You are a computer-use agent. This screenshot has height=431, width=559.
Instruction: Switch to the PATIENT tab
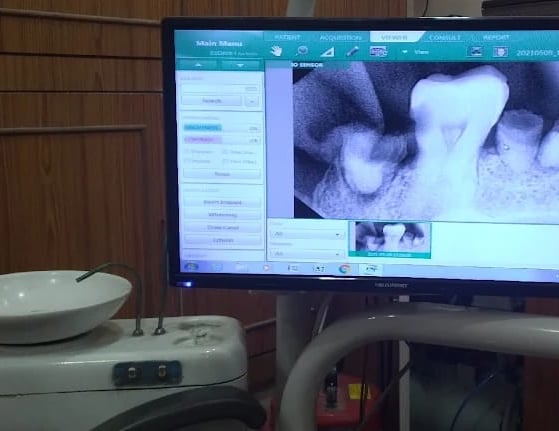(x=287, y=37)
